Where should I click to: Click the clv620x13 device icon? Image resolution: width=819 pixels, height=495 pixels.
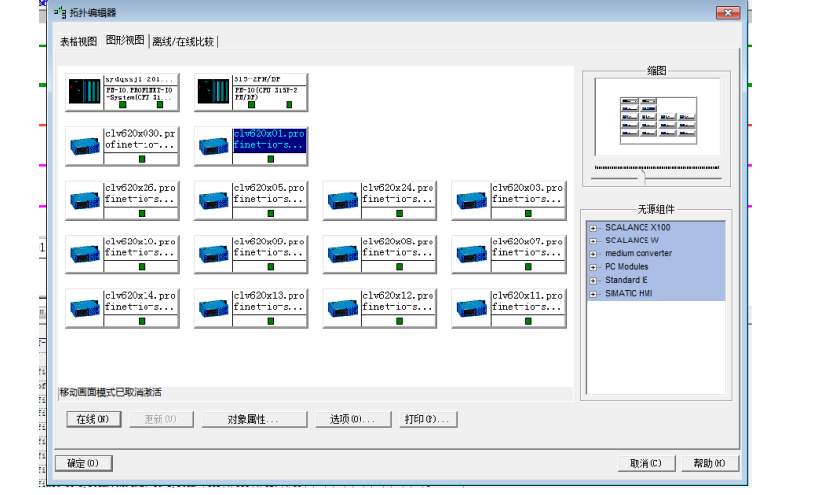(x=214, y=308)
